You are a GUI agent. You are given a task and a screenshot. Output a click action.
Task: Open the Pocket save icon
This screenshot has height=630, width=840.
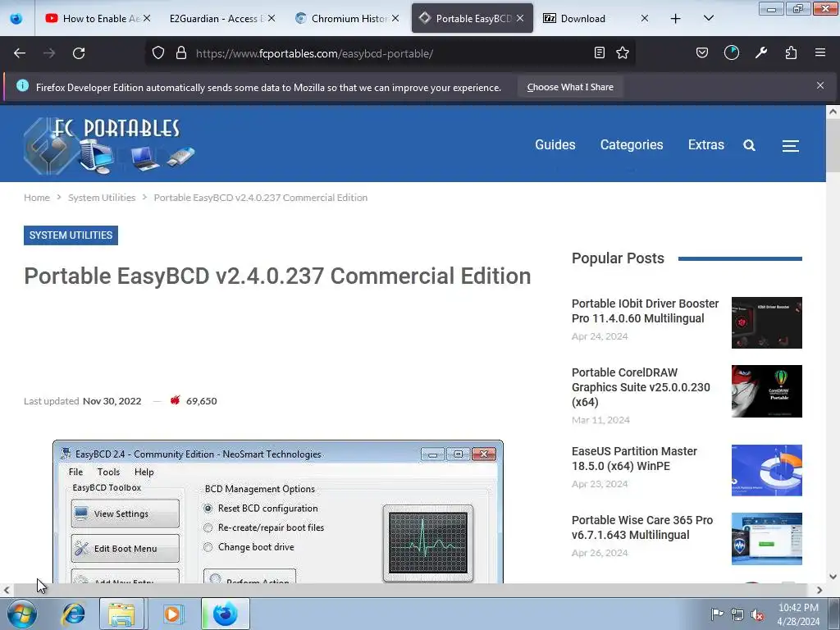point(702,52)
